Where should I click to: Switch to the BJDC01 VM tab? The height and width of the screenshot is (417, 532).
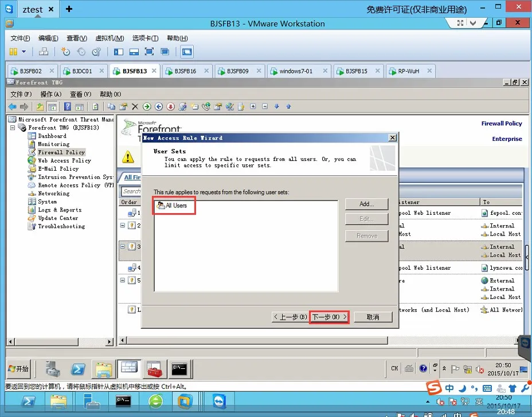[x=83, y=71]
